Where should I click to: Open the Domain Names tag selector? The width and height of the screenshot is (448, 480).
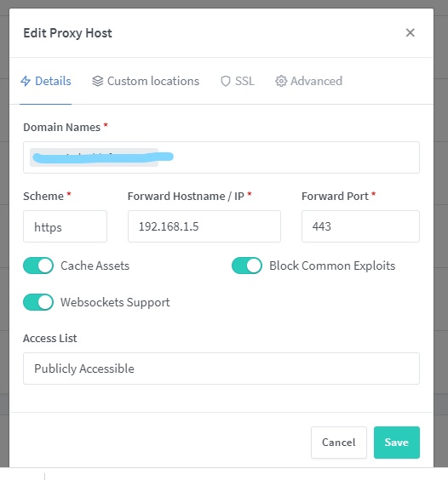coord(221,157)
